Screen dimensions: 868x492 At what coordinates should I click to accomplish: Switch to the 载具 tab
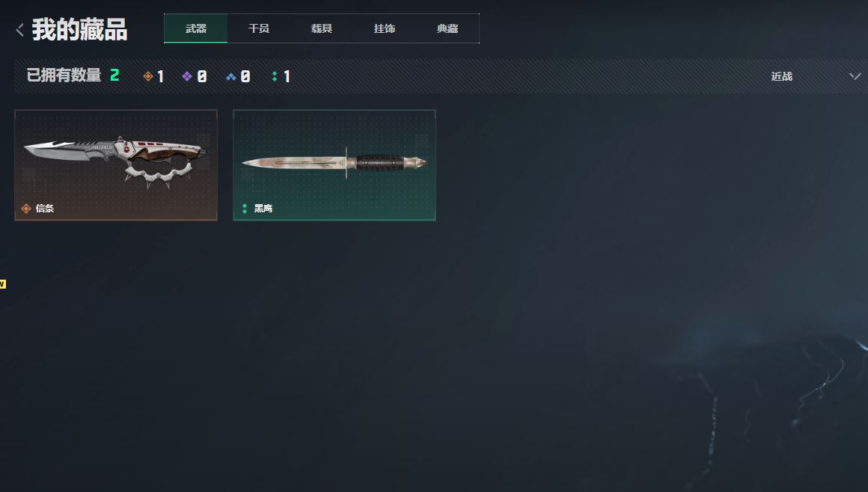pos(322,28)
